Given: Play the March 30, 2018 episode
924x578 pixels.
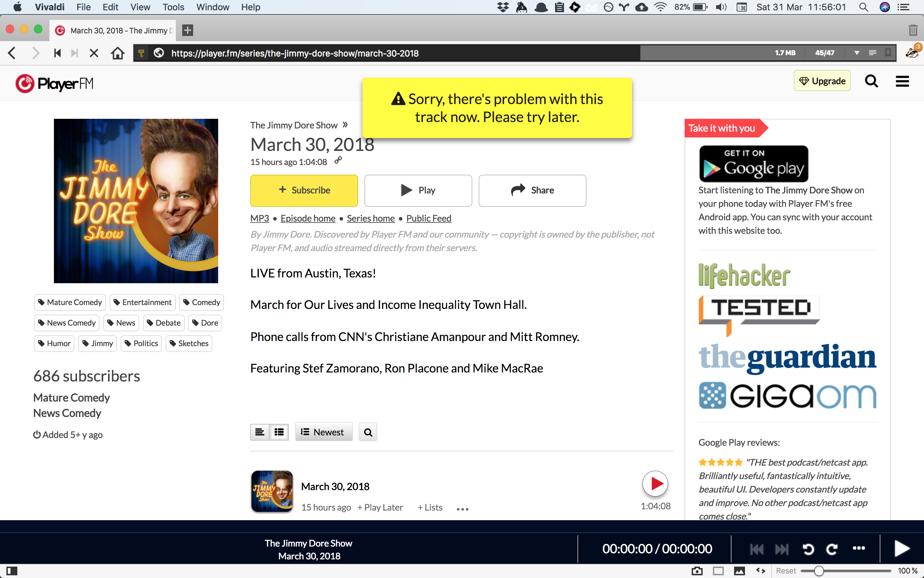Looking at the screenshot, I should click(418, 190).
